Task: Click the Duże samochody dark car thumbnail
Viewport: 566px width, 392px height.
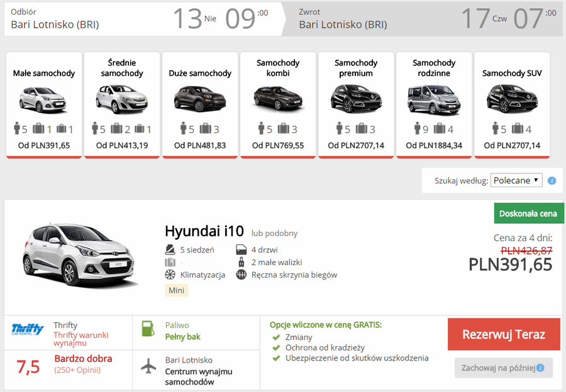Action: [200, 99]
